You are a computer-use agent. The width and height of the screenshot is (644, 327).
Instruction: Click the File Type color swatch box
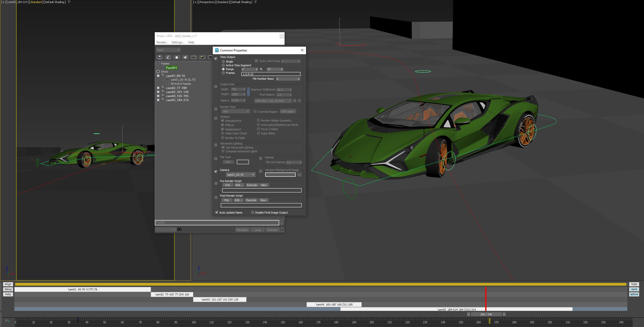pos(243,162)
